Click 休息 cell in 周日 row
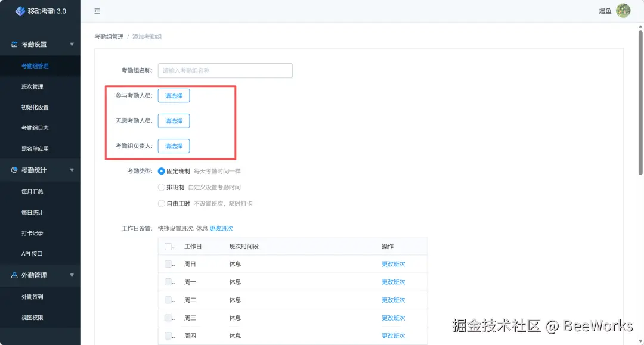The height and width of the screenshot is (345, 644). click(x=235, y=264)
